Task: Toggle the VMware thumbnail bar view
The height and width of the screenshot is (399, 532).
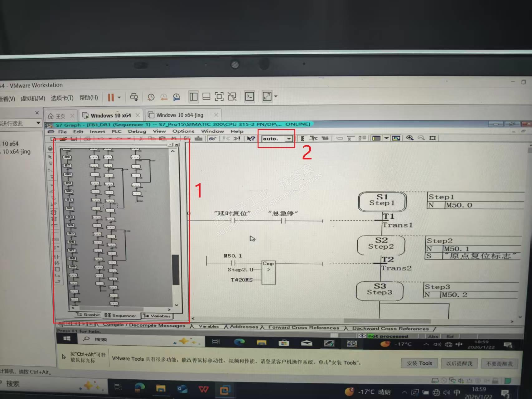Action: point(206,97)
